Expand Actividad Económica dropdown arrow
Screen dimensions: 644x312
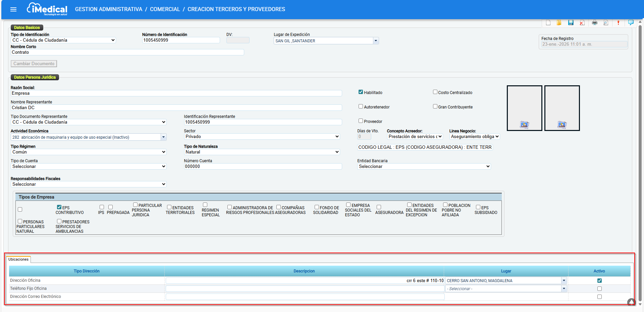[x=163, y=137]
